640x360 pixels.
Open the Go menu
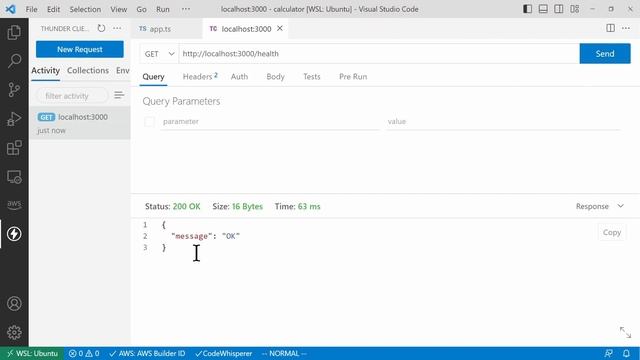pyautogui.click(x=141, y=9)
